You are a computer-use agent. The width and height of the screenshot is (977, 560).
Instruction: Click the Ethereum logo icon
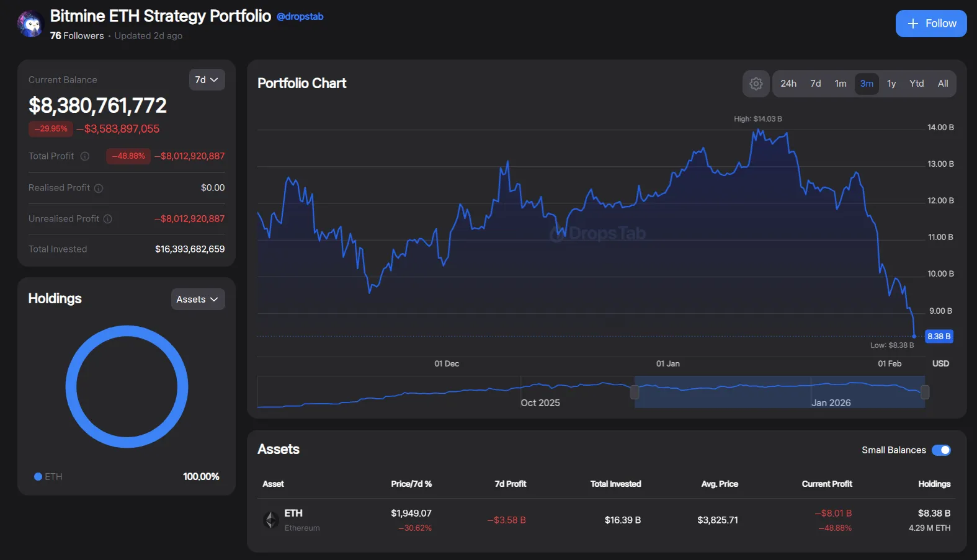point(270,520)
